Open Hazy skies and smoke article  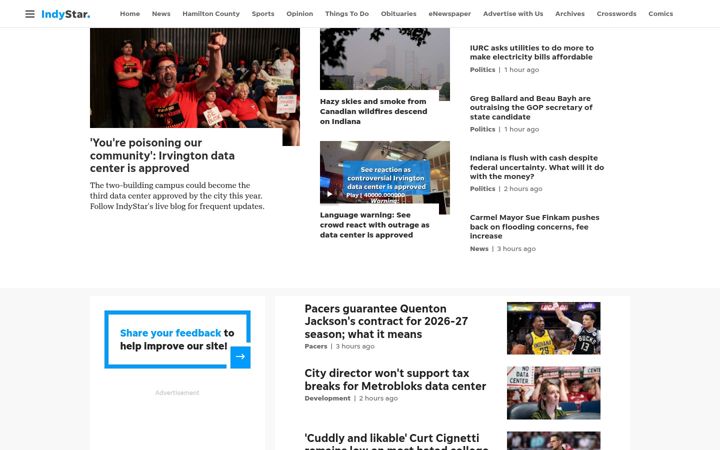pyautogui.click(x=373, y=111)
